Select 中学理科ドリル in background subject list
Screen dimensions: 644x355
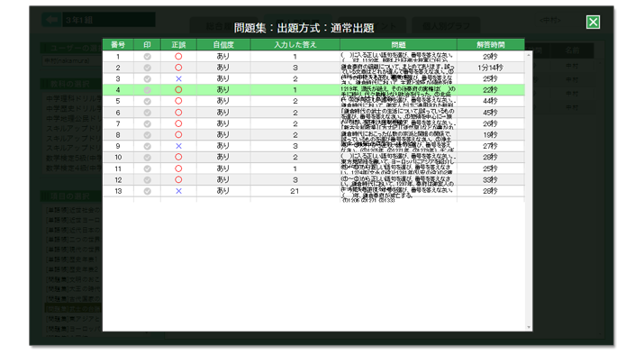[73, 98]
